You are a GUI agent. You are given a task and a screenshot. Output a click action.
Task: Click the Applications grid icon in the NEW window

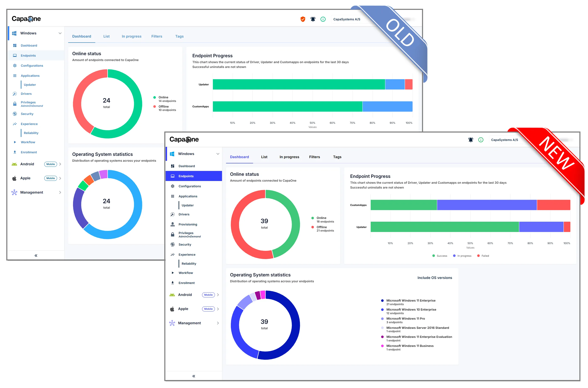pos(172,196)
